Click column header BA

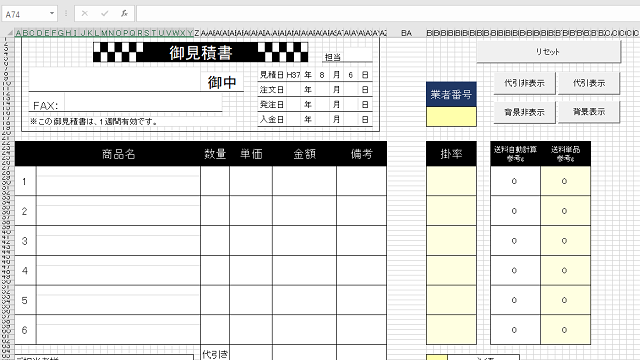point(406,33)
